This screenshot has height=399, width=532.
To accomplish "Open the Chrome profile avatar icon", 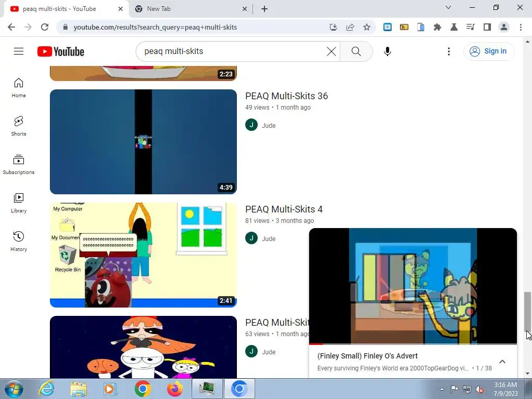I will 504,27.
